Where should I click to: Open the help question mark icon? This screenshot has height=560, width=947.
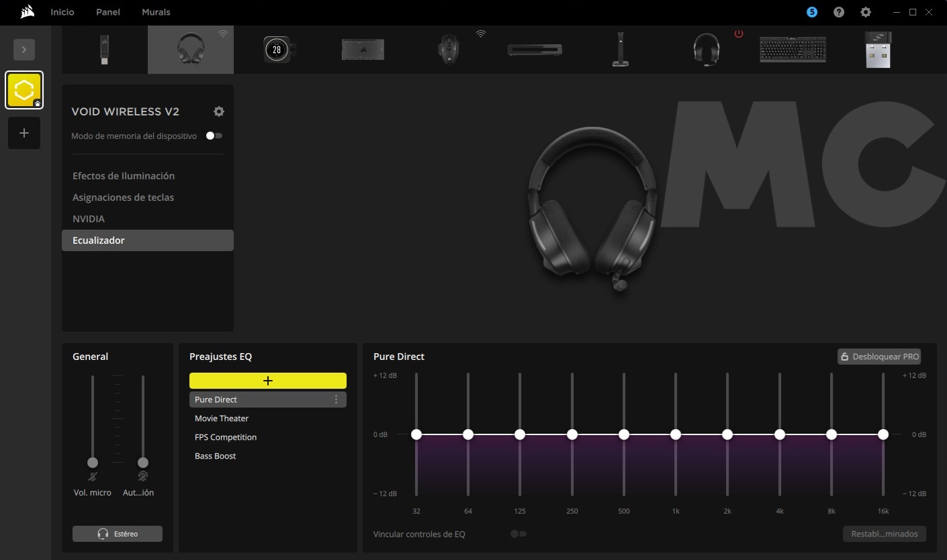coord(839,12)
